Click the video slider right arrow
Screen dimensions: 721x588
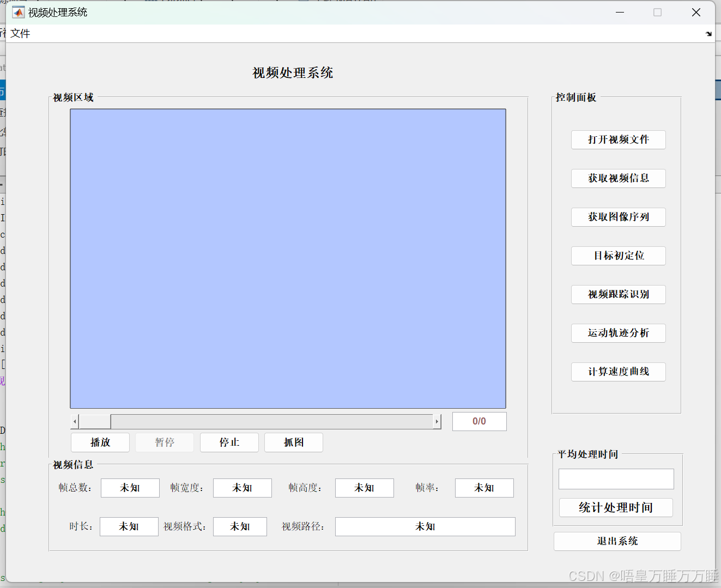[x=437, y=421]
